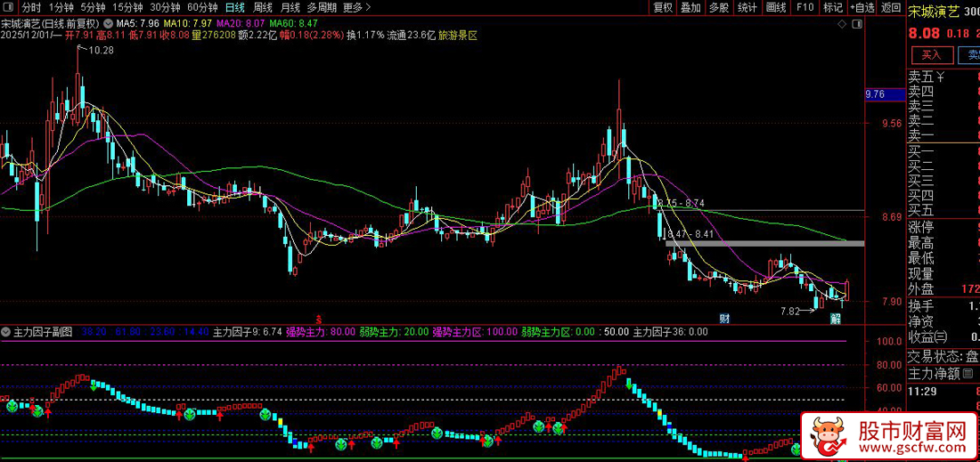
Task: Click the top-left chart layout icon
Action: click(9, 7)
